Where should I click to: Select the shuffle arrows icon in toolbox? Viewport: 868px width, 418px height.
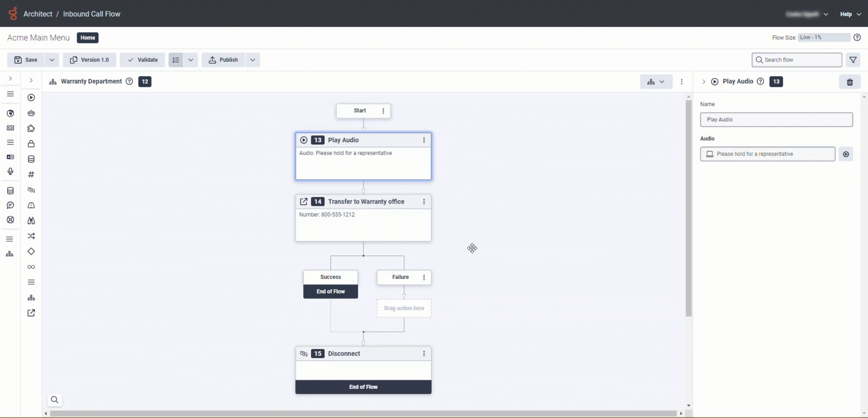[31, 236]
